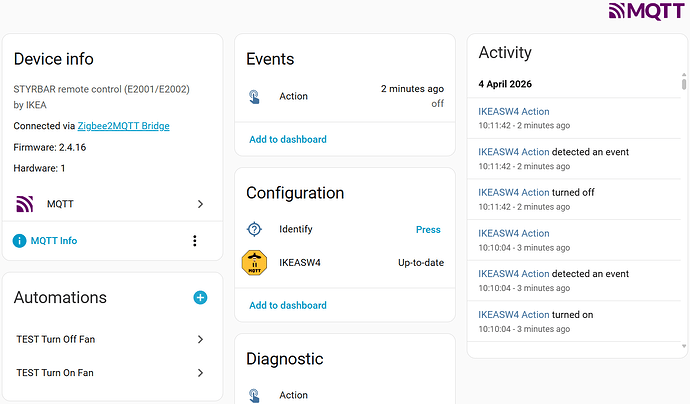690x404 pixels.
Task: Click the '2 minutes ago' event timestamp
Action: tap(412, 89)
